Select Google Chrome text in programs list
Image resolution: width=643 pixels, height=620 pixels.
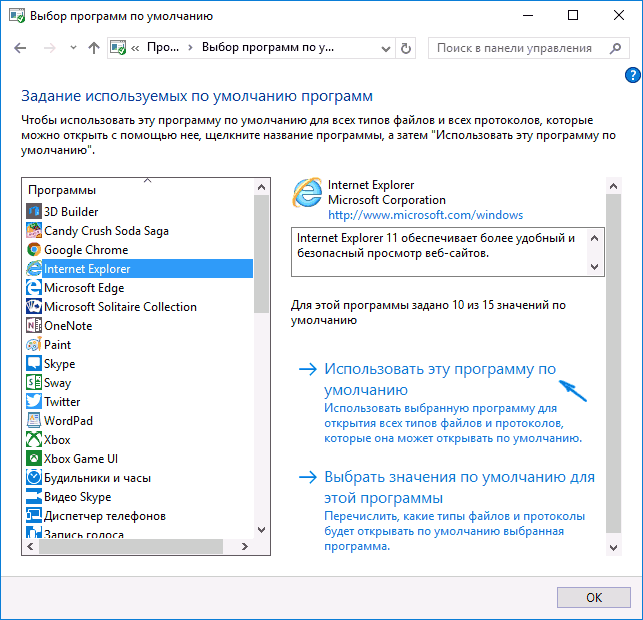86,250
